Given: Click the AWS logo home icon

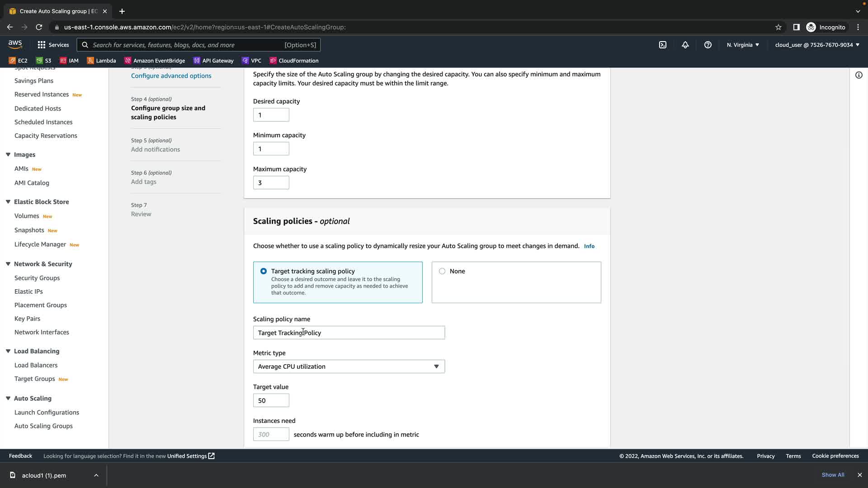Looking at the screenshot, I should [15, 44].
